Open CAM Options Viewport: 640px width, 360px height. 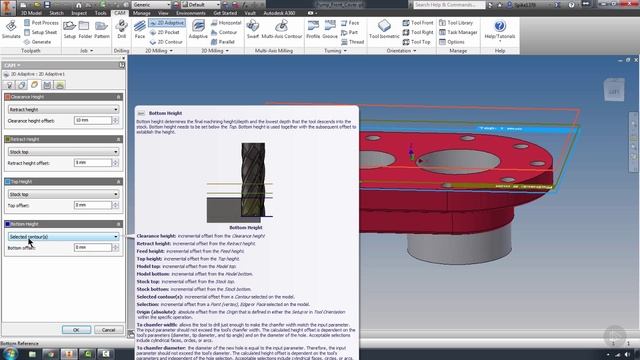(x=452, y=42)
